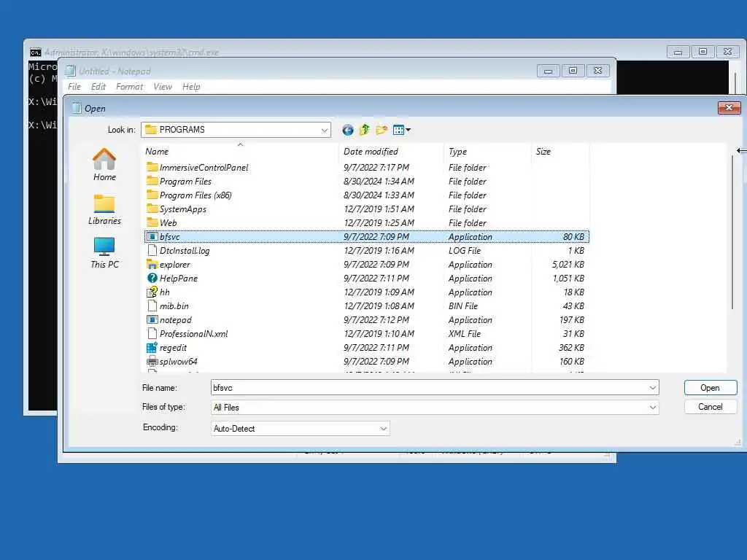This screenshot has height=560, width=747.
Task: Select the SystemApps folder icon
Action: (x=152, y=209)
